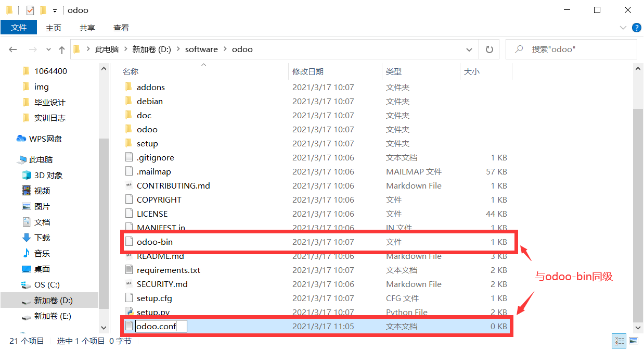Viewport: 644px width, 349px height.
Task: Expand the ribbon with the chevron near Help
Action: tap(623, 28)
